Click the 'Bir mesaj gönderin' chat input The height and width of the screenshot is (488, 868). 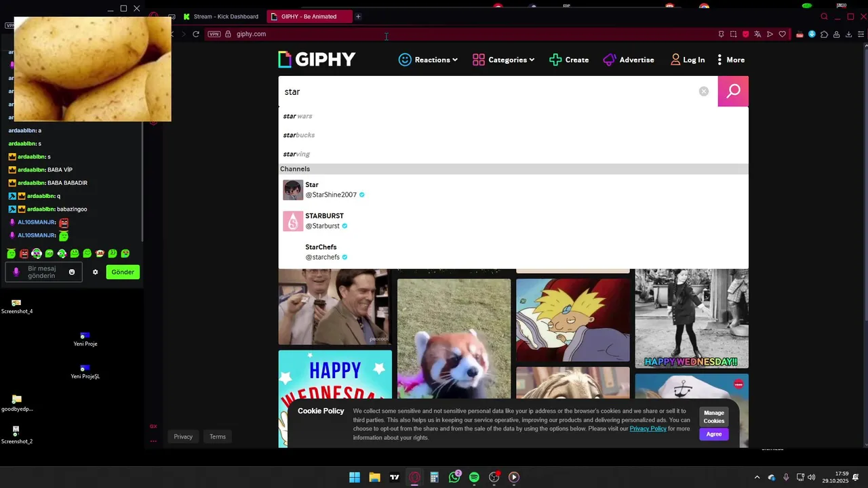(x=44, y=272)
